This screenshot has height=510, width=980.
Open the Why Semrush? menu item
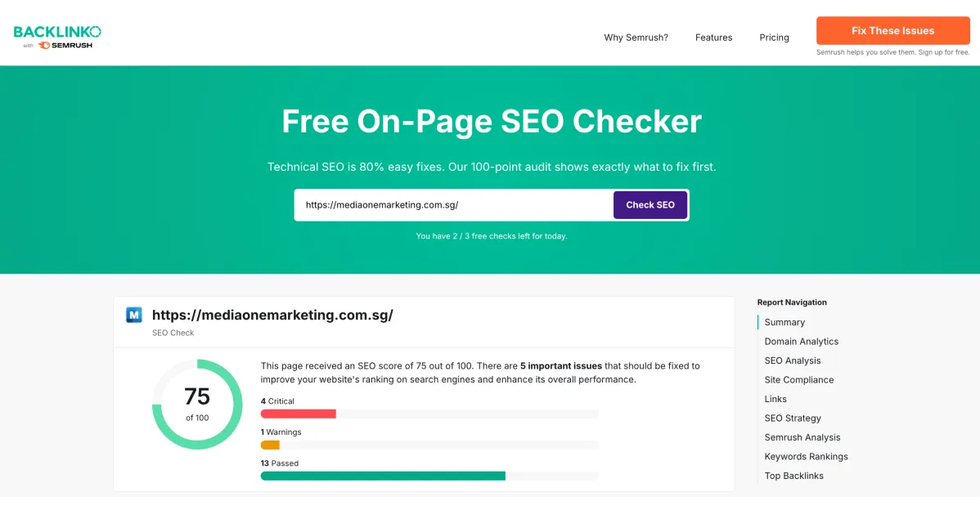[x=636, y=37]
